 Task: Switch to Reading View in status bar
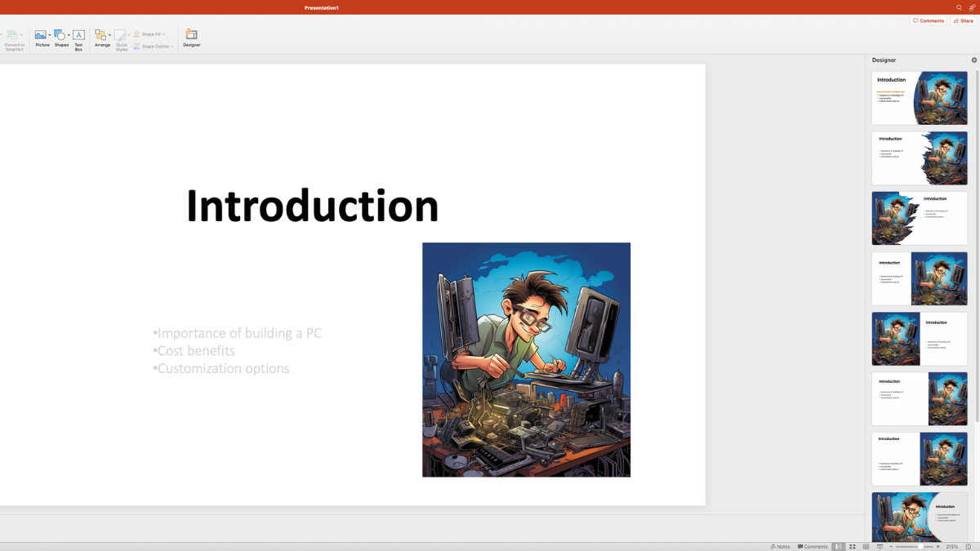pos(866,546)
